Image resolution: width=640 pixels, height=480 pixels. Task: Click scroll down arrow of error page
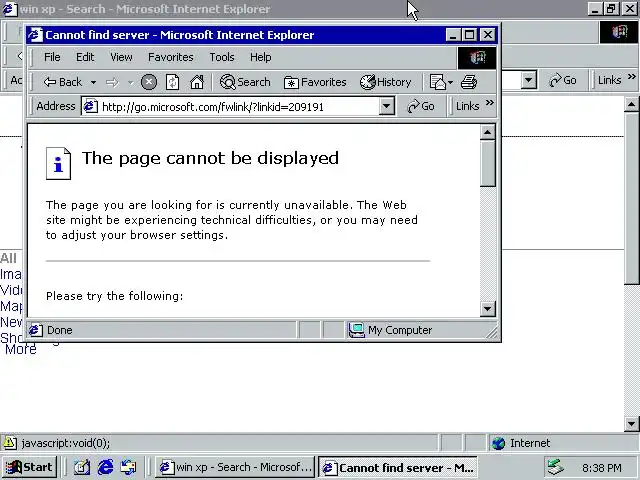(x=487, y=309)
